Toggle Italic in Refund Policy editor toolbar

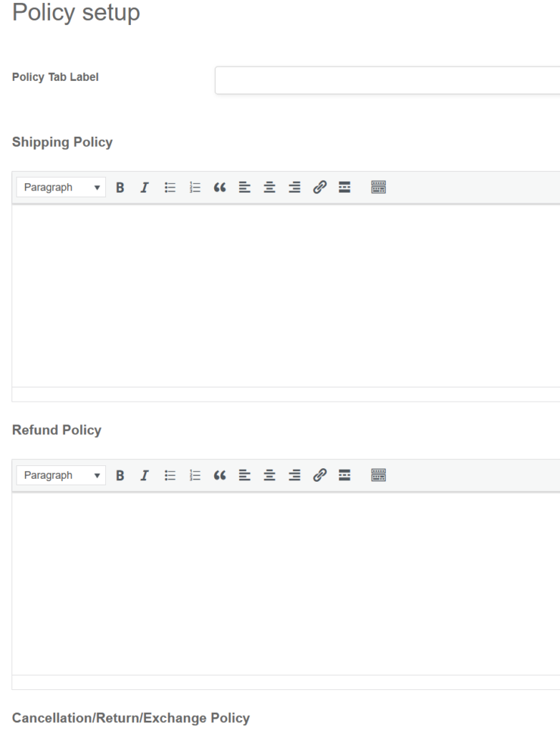point(145,475)
